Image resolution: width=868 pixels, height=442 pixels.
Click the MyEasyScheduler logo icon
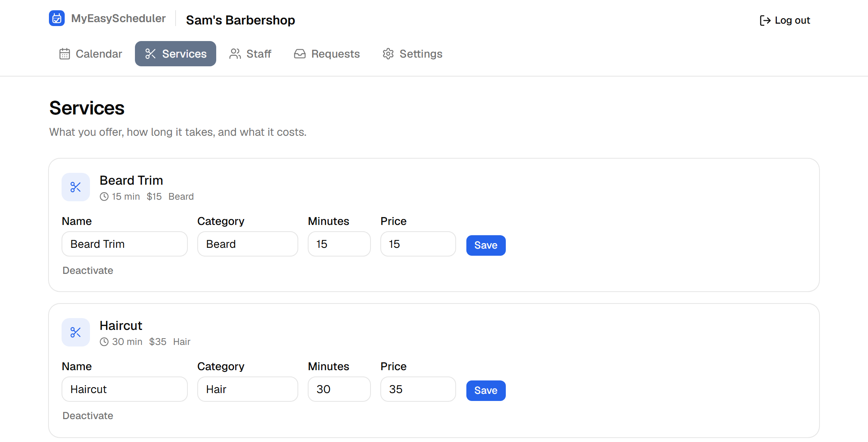tap(57, 18)
